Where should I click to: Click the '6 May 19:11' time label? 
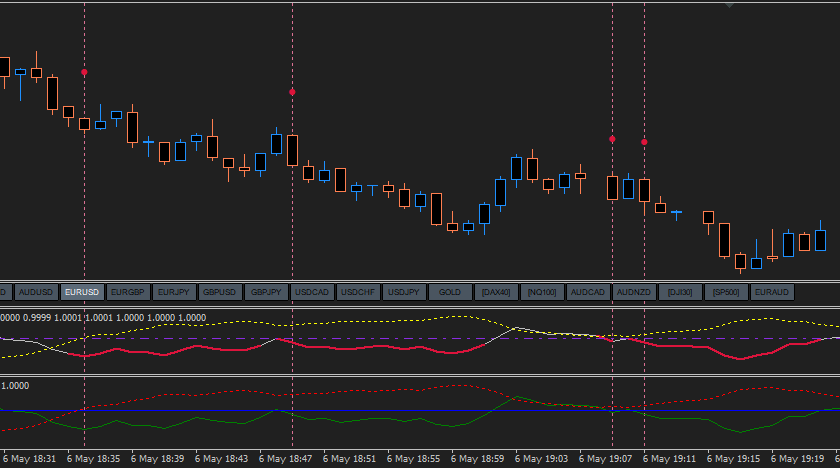tap(670, 459)
